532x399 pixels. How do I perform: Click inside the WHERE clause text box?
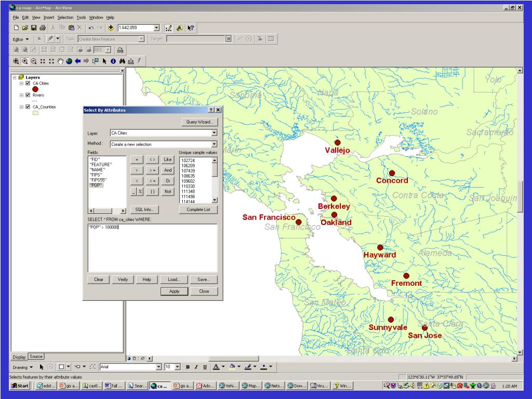[152, 248]
